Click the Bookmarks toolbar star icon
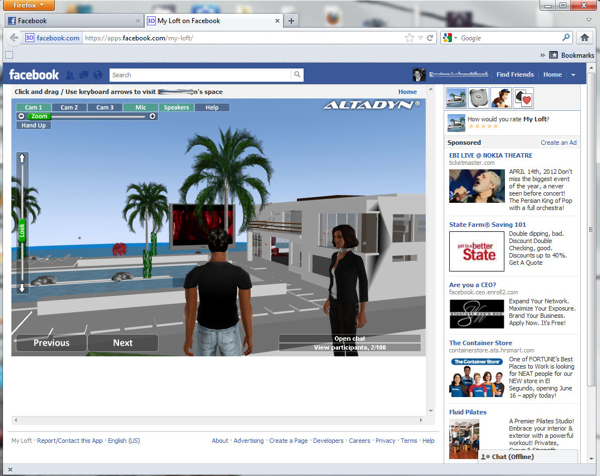Viewport: 600px width, 476px height. 553,55
